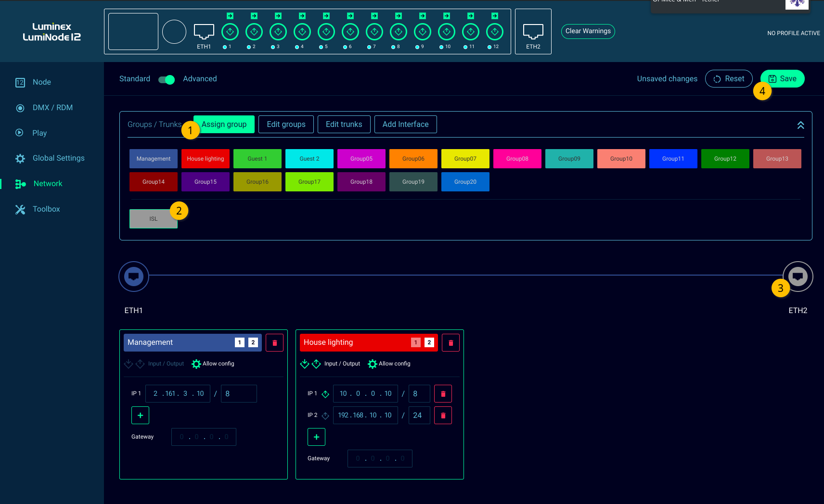This screenshot has height=504, width=824.
Task: Open the Network section in sidebar
Action: [x=48, y=184]
